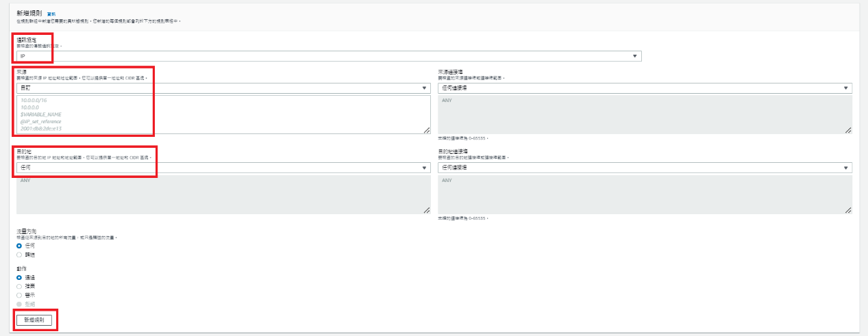Viewport: 868px width, 336px height.
Task: Click the source port ANY text area
Action: [x=645, y=114]
